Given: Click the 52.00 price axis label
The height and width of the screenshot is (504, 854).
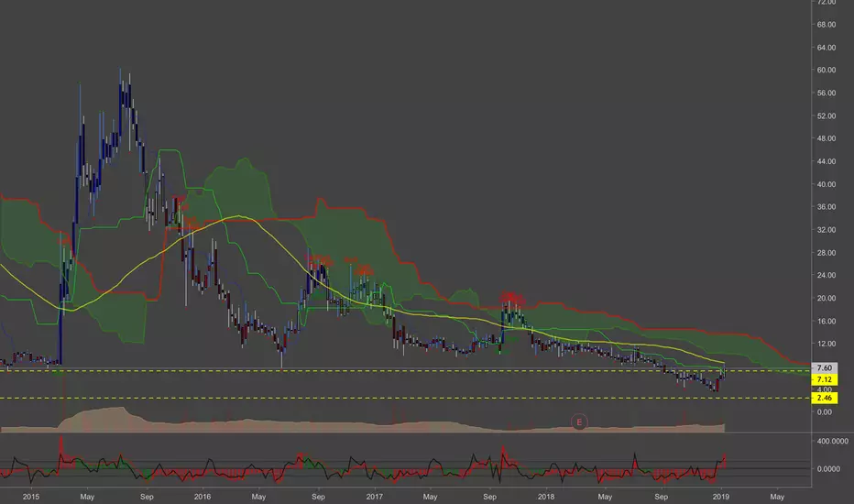Looking at the screenshot, I should coord(827,115).
